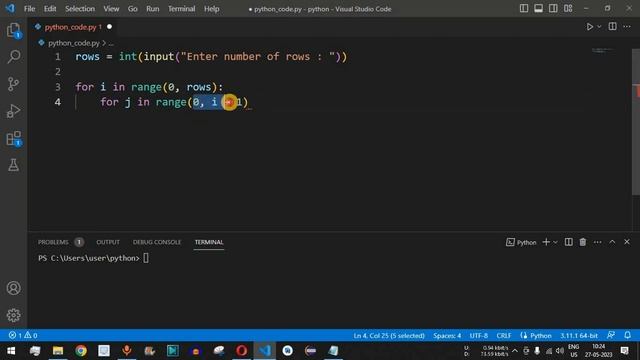This screenshot has height=360, width=640.
Task: Kill terminal with trash icon
Action: coord(583,242)
